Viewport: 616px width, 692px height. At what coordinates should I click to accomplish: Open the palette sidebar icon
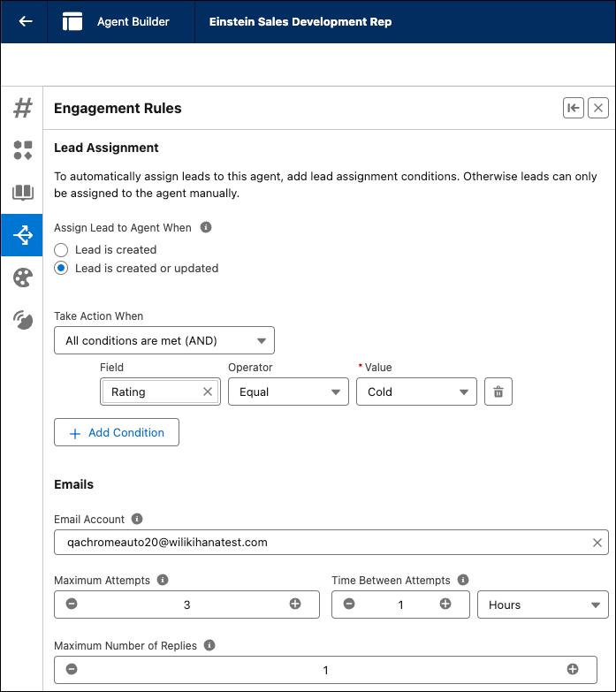pyautogui.click(x=22, y=278)
